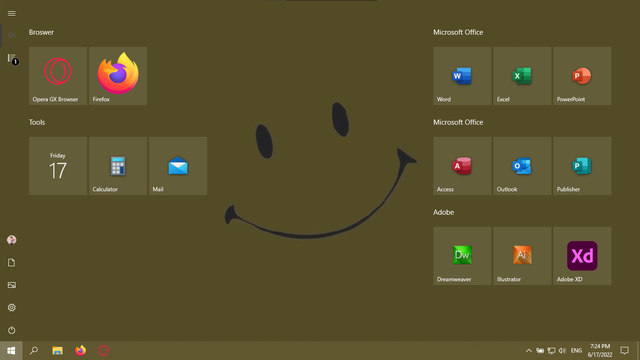The image size is (640, 360).
Task: Open the PowerPoint tile
Action: 582,76
